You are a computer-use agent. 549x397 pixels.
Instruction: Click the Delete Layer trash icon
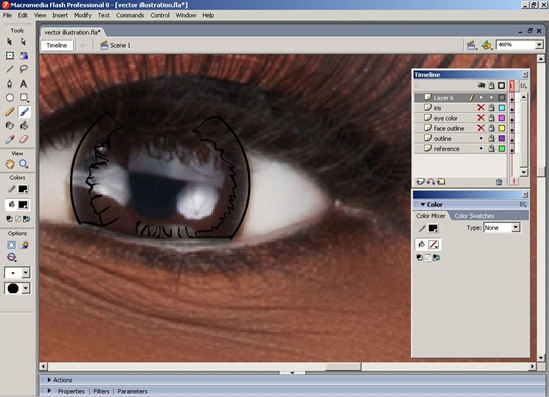coord(499,181)
